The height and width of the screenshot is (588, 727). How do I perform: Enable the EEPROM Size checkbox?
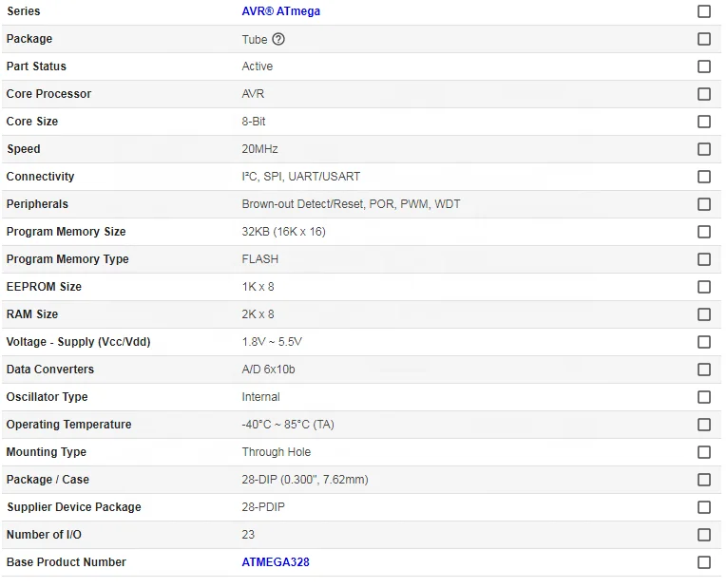(704, 287)
